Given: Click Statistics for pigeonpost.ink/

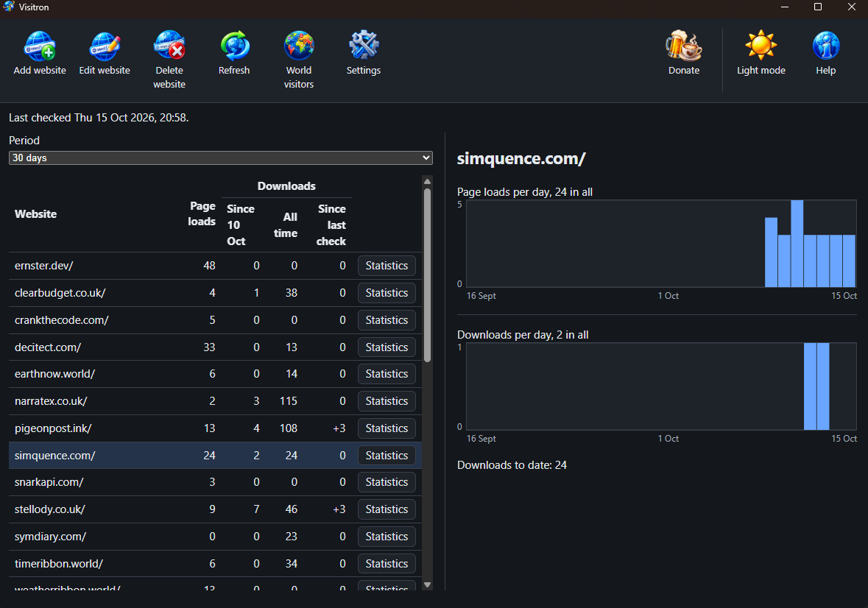Looking at the screenshot, I should [387, 428].
